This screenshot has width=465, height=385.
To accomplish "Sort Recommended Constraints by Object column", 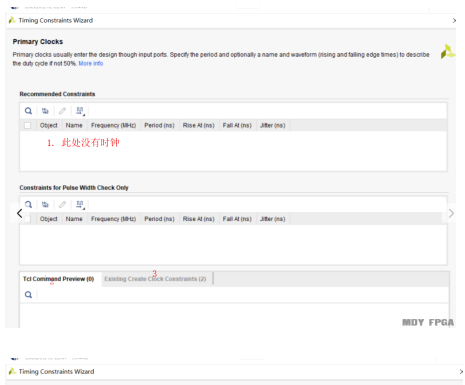I will [x=49, y=125].
